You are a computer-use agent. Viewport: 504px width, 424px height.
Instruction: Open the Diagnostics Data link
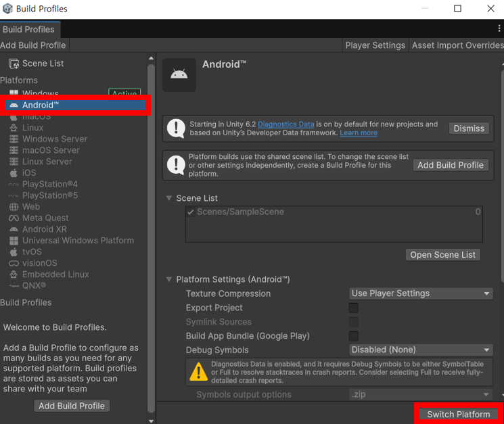(x=285, y=124)
